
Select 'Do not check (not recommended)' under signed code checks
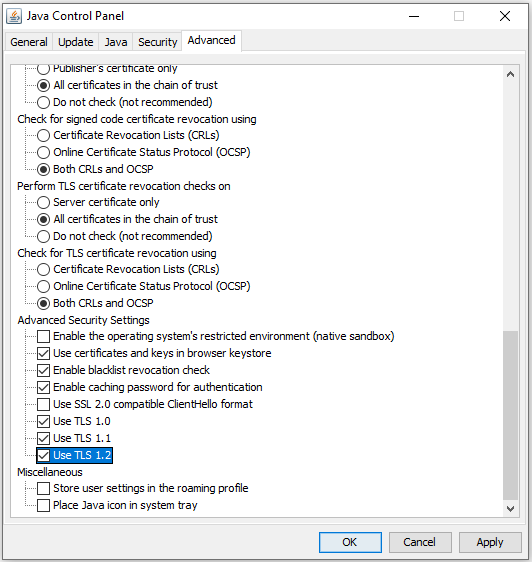pos(43,102)
